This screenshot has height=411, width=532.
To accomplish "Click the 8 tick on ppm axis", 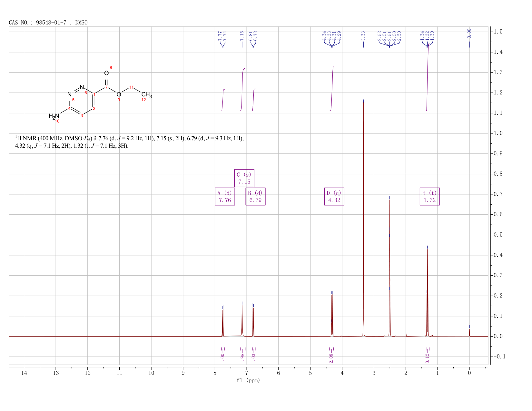I will (x=215, y=373).
